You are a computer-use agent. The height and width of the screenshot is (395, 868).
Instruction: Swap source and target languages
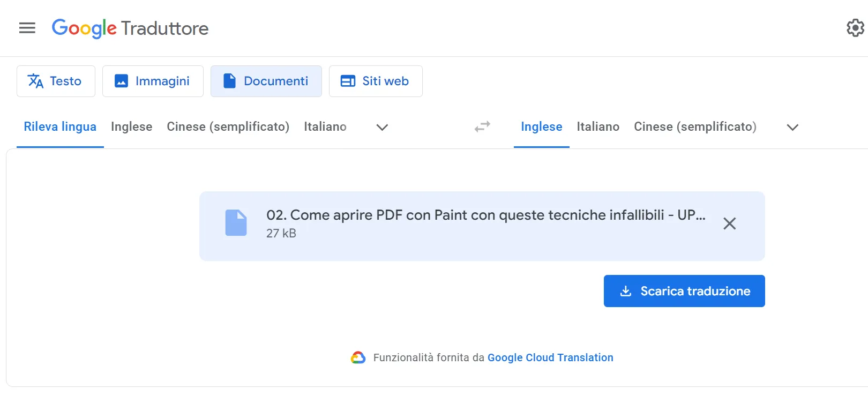coord(482,127)
